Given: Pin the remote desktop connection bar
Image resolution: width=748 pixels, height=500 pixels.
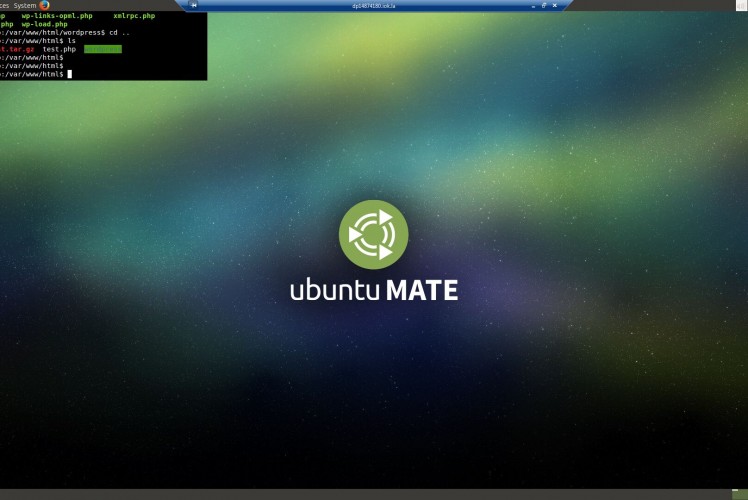Looking at the screenshot, I should click(x=194, y=5).
